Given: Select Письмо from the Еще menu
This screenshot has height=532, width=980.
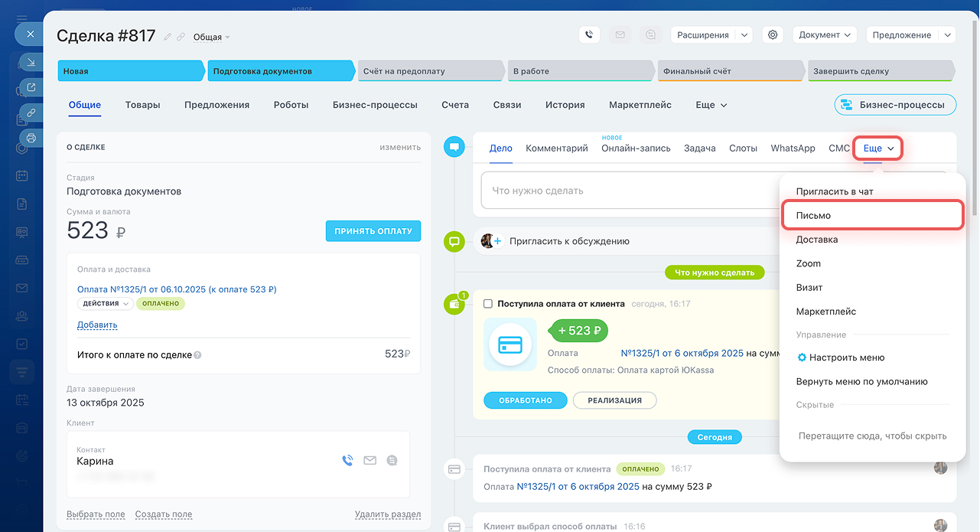Looking at the screenshot, I should 871,216.
